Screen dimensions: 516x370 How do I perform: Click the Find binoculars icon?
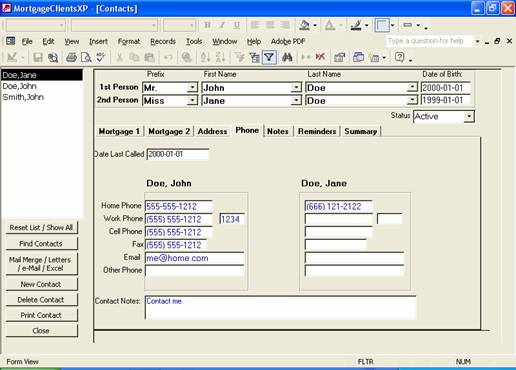(287, 57)
